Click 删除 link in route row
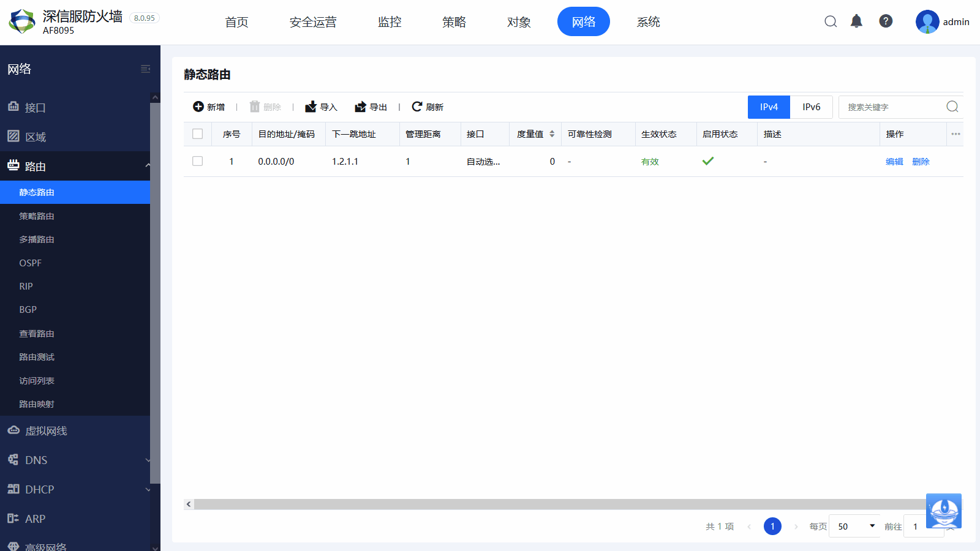The height and width of the screenshot is (551, 980). pyautogui.click(x=921, y=162)
